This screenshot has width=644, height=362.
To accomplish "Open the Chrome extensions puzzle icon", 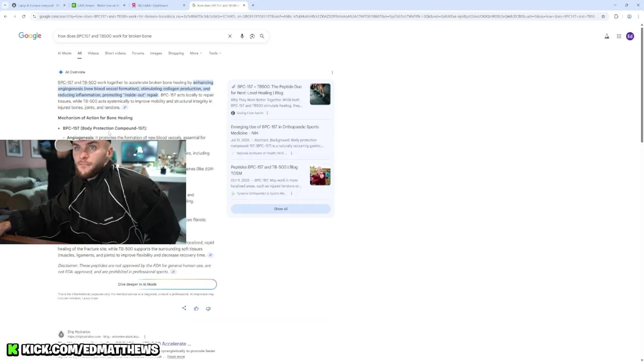I will coord(616,16).
